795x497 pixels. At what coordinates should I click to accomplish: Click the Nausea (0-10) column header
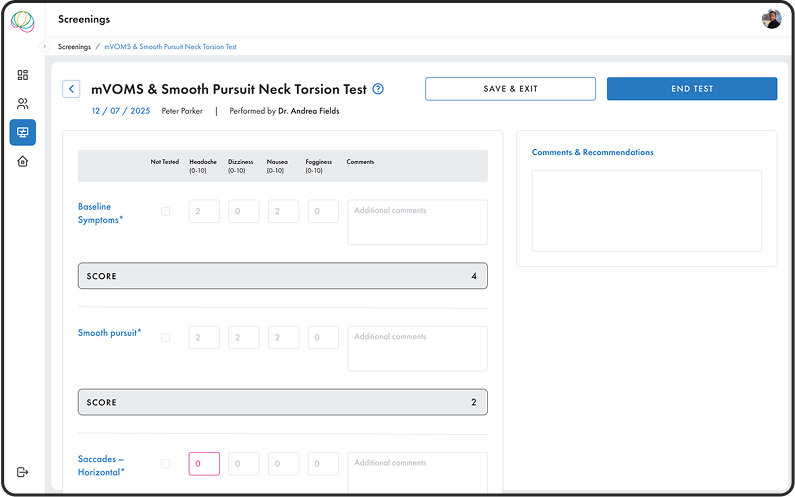pos(277,166)
